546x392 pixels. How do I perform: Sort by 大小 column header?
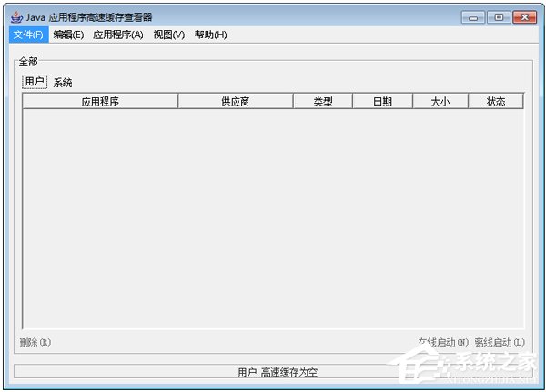tap(440, 101)
